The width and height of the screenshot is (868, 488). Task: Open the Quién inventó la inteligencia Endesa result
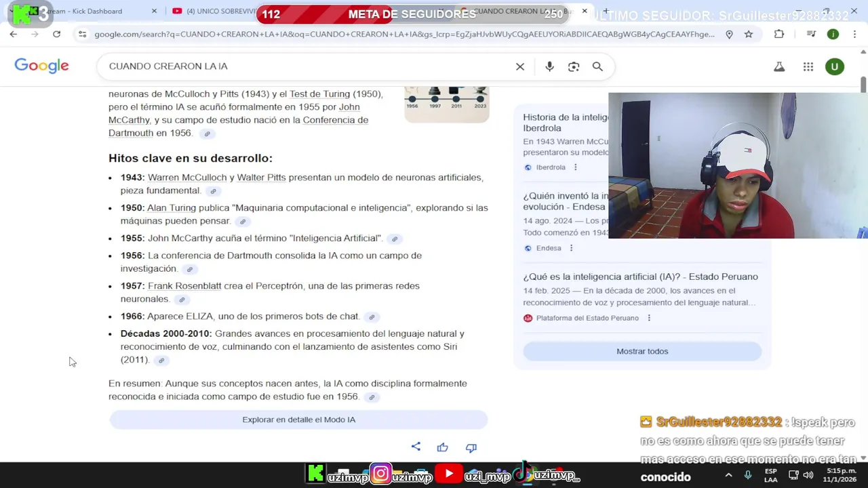[x=566, y=201]
